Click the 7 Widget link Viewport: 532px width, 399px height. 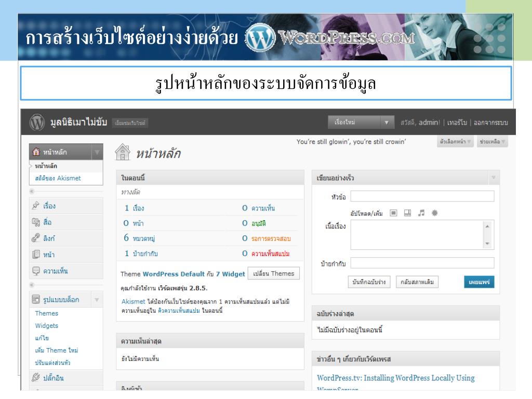(x=230, y=274)
